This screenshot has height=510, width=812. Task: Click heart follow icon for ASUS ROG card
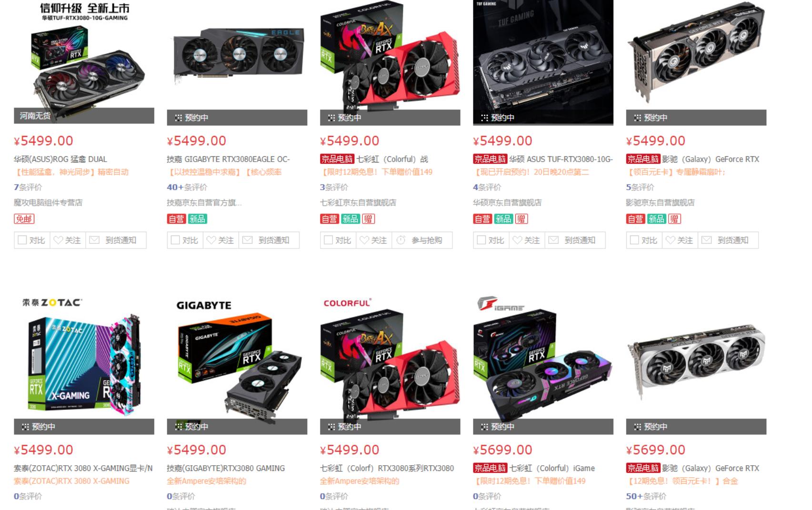point(58,240)
